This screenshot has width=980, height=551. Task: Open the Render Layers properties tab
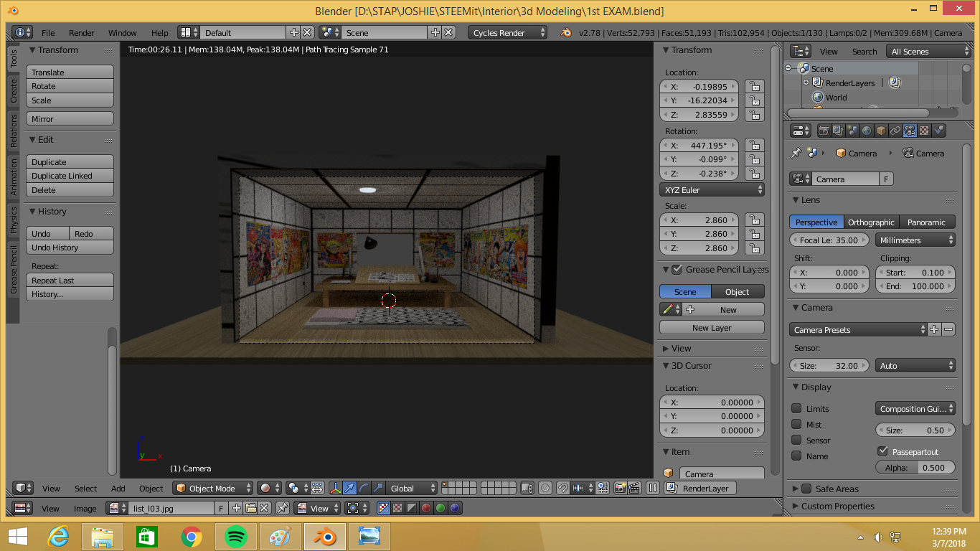pos(838,131)
